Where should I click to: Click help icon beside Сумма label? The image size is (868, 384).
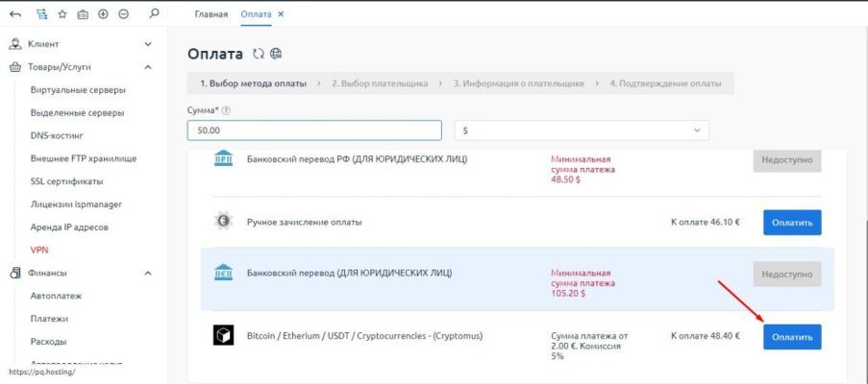pyautogui.click(x=226, y=110)
